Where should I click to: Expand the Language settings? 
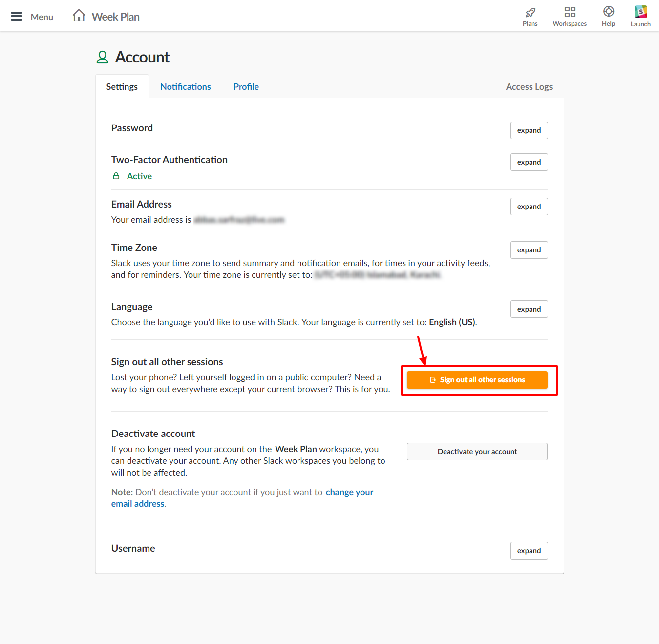[x=529, y=309]
